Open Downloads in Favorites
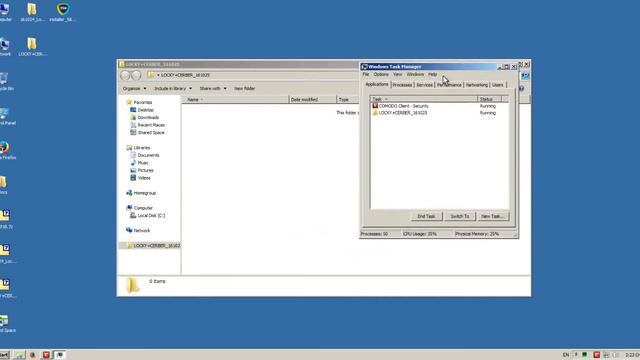This screenshot has width=640, height=360. click(148, 118)
